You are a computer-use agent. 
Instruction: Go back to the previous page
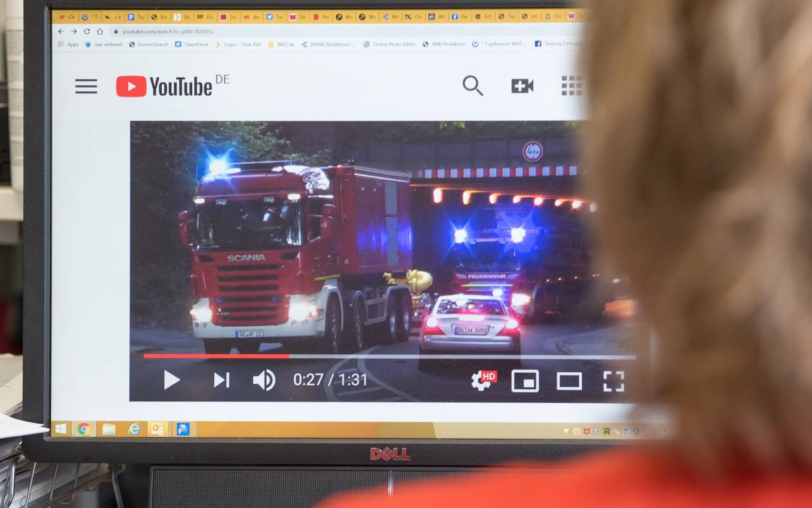click(x=61, y=31)
